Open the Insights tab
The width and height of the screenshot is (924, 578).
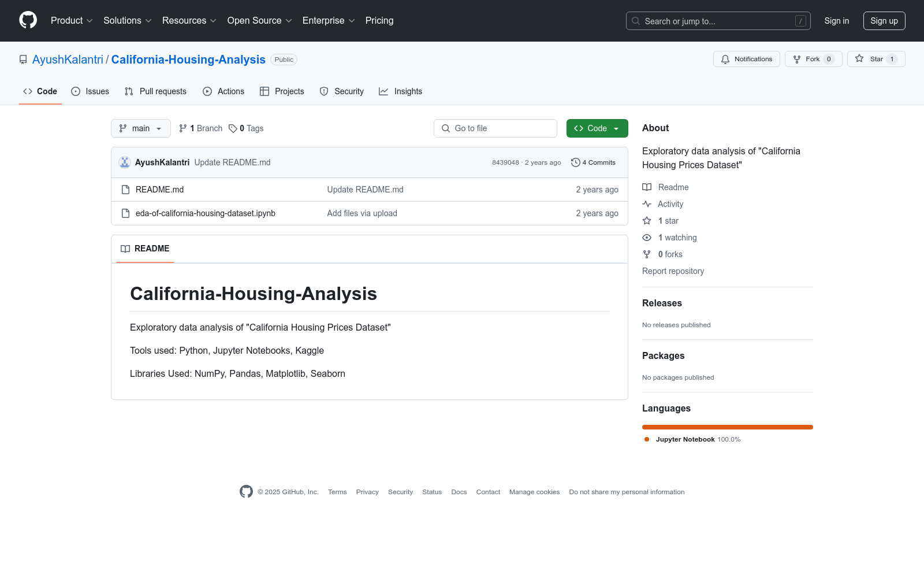[401, 91]
